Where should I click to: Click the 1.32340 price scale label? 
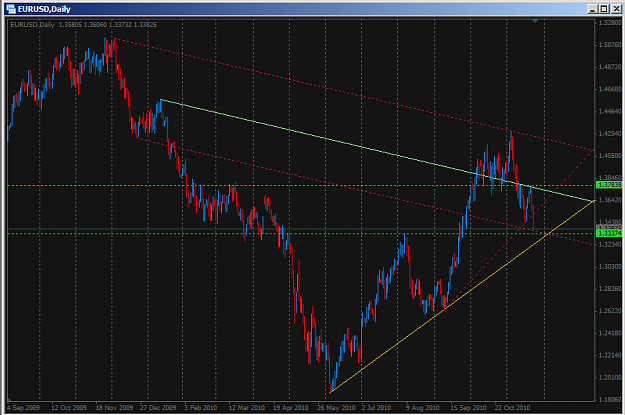tap(610, 244)
